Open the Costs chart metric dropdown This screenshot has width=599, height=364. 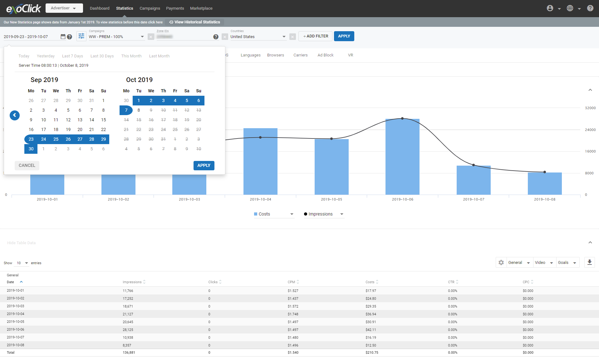(x=273, y=214)
